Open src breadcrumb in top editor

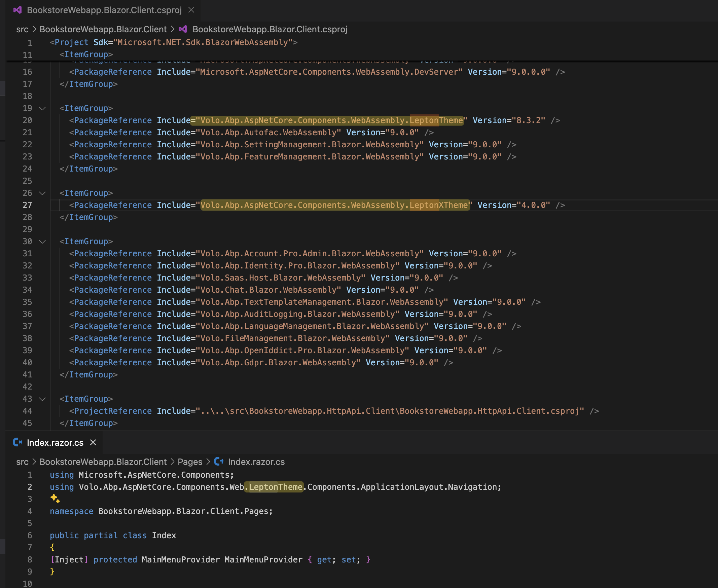[x=22, y=29]
